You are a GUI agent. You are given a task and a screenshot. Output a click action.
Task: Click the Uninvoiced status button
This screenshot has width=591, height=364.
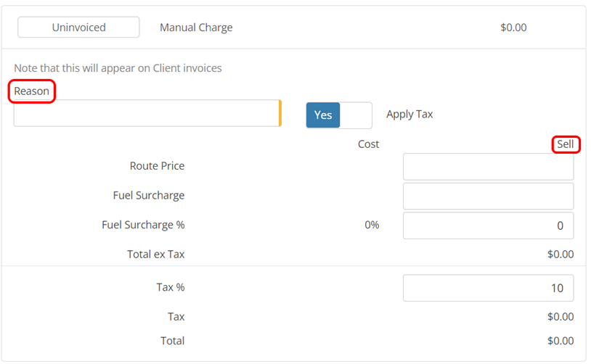click(x=78, y=28)
